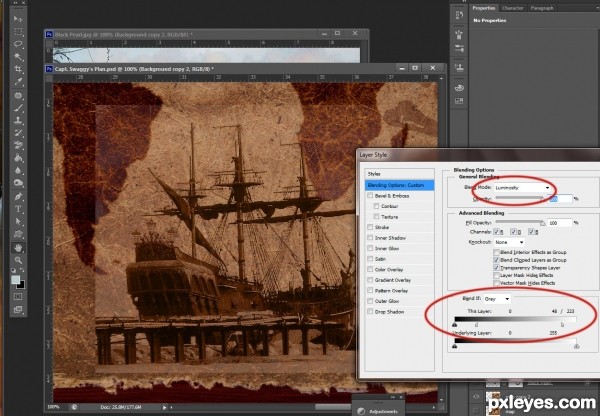
Task: Open the Swatches panel icon
Action: point(459,101)
